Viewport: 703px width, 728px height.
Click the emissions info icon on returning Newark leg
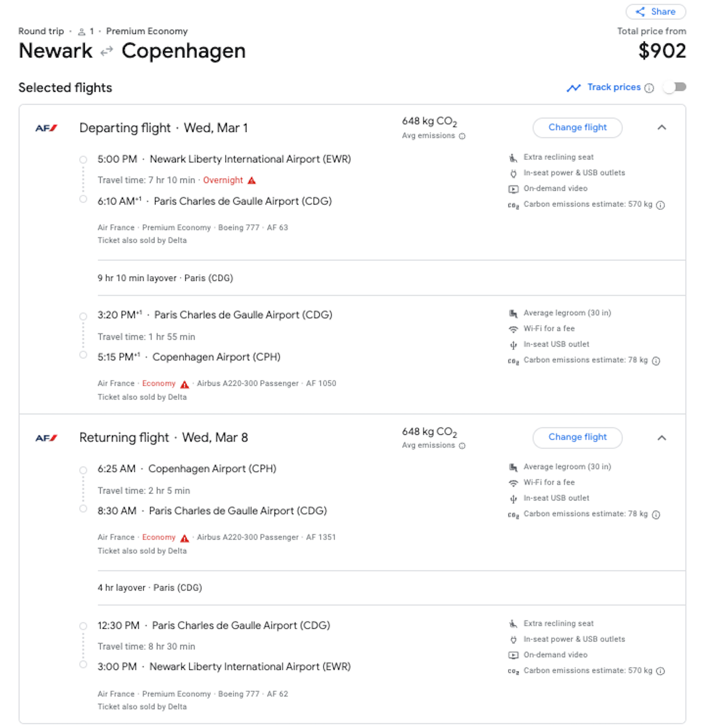coord(660,671)
